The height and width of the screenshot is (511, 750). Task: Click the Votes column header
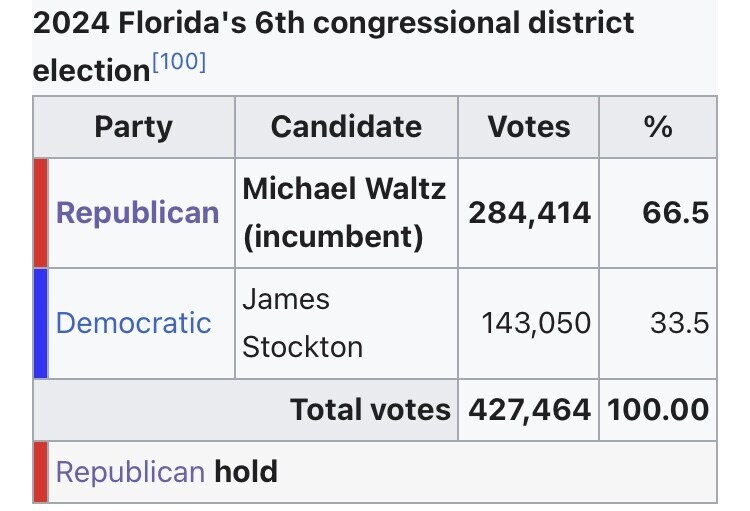(528, 127)
